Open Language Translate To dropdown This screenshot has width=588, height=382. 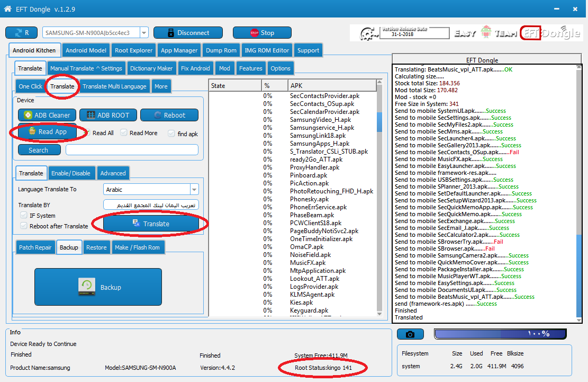click(194, 190)
